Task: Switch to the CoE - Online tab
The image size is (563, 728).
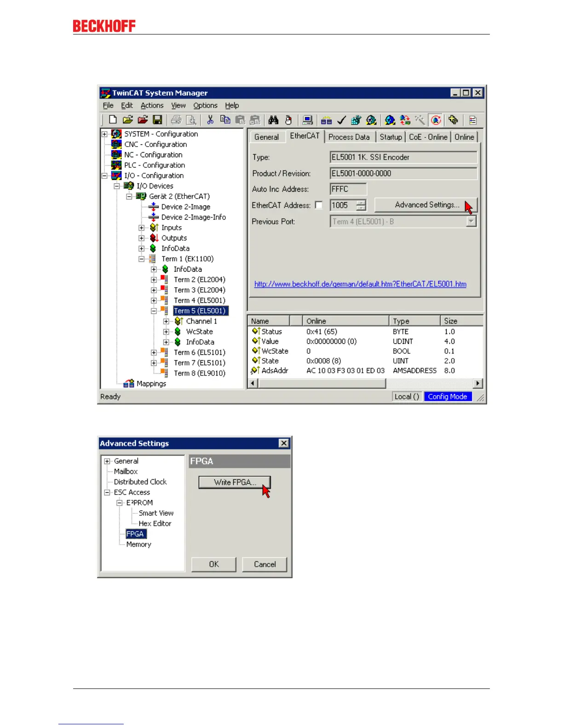Action: (x=428, y=137)
